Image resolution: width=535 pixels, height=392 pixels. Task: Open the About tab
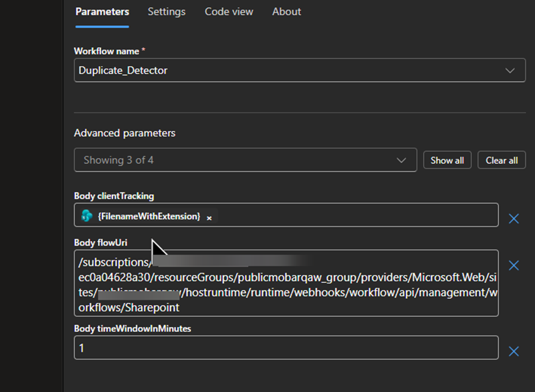[286, 12]
